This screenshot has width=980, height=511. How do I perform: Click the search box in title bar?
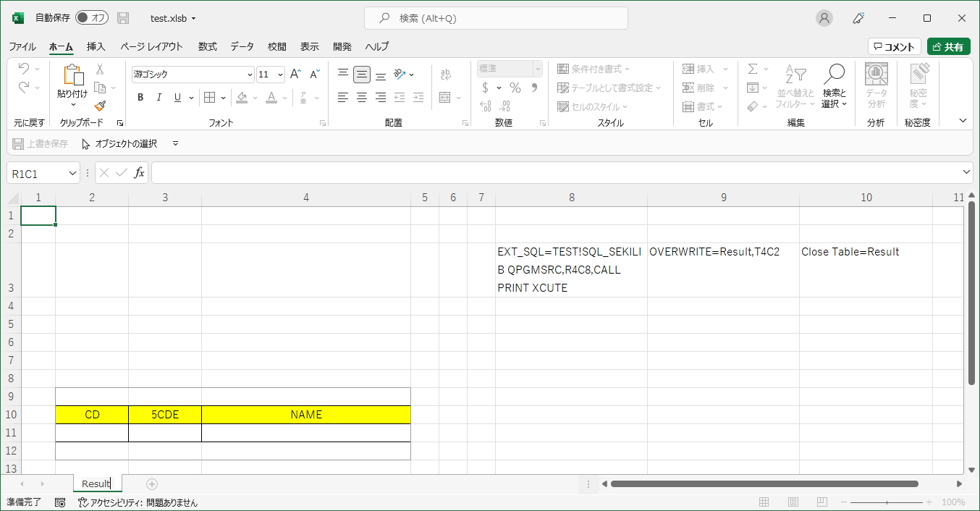[x=496, y=18]
